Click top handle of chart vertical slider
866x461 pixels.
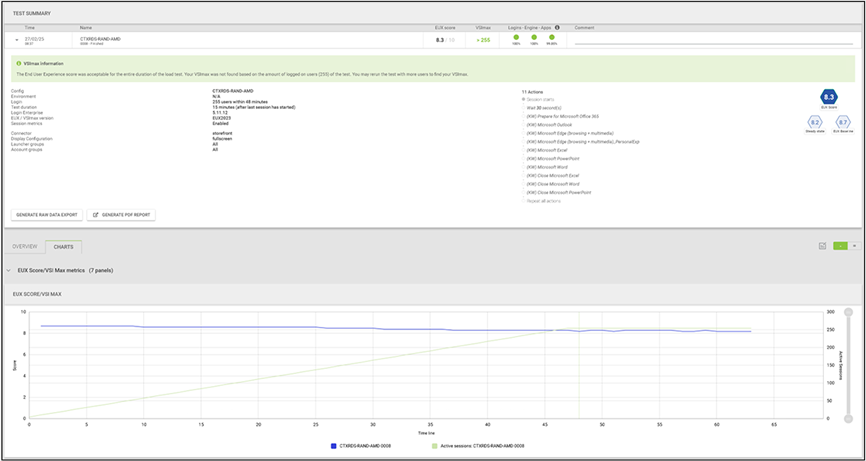(x=848, y=311)
